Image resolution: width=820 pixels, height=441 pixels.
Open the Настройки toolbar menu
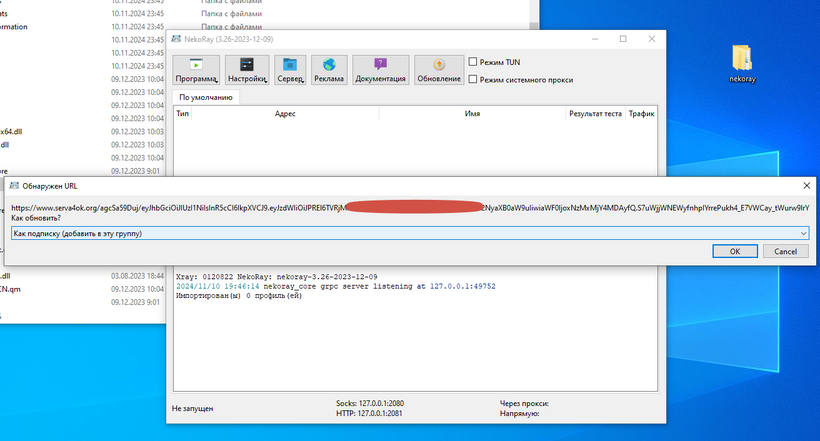tap(246, 69)
